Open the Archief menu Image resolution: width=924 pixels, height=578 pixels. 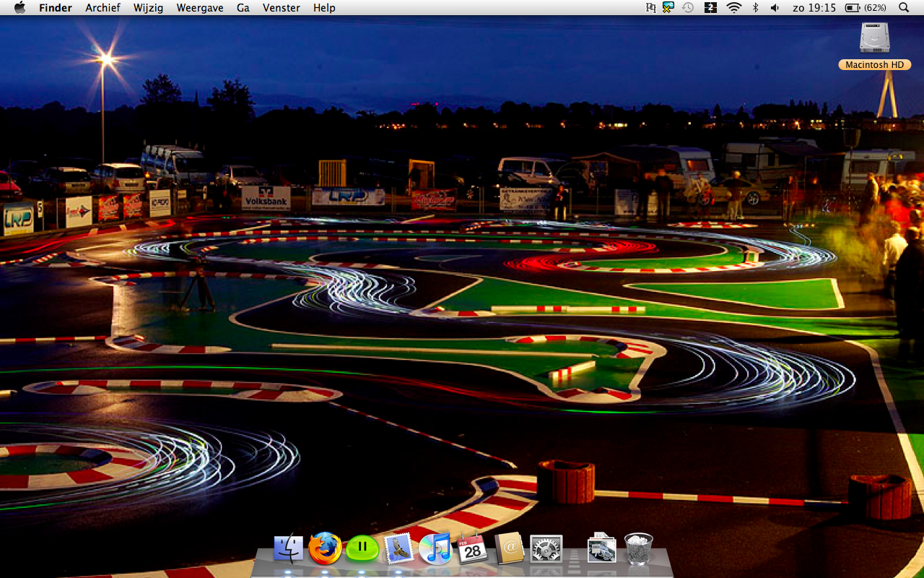pyautogui.click(x=103, y=8)
